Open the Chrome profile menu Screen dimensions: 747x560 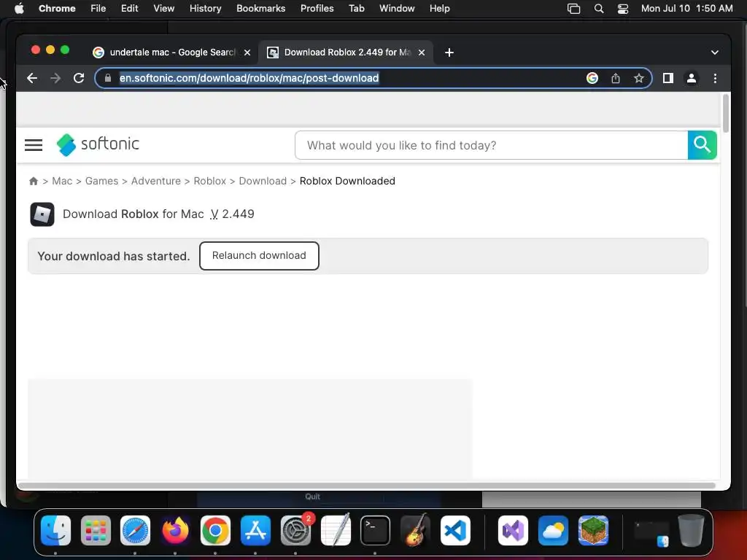(692, 78)
